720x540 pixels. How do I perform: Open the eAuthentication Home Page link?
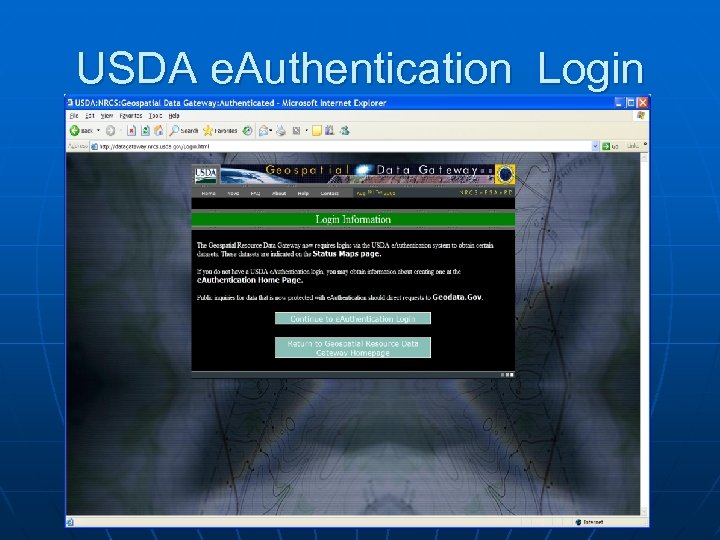pyautogui.click(x=250, y=280)
